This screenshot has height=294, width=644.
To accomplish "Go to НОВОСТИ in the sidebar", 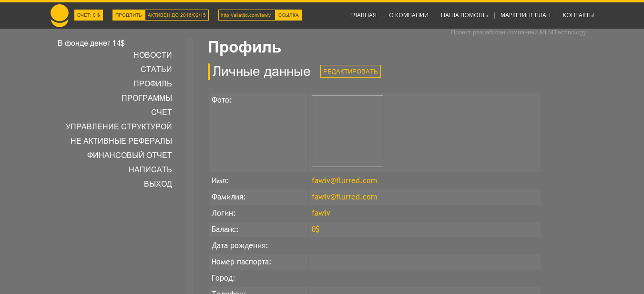I will click(153, 55).
